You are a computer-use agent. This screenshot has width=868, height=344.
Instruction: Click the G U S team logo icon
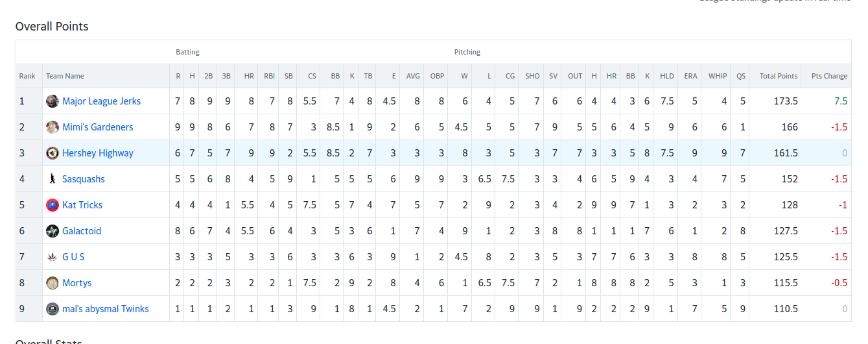pyautogui.click(x=53, y=257)
